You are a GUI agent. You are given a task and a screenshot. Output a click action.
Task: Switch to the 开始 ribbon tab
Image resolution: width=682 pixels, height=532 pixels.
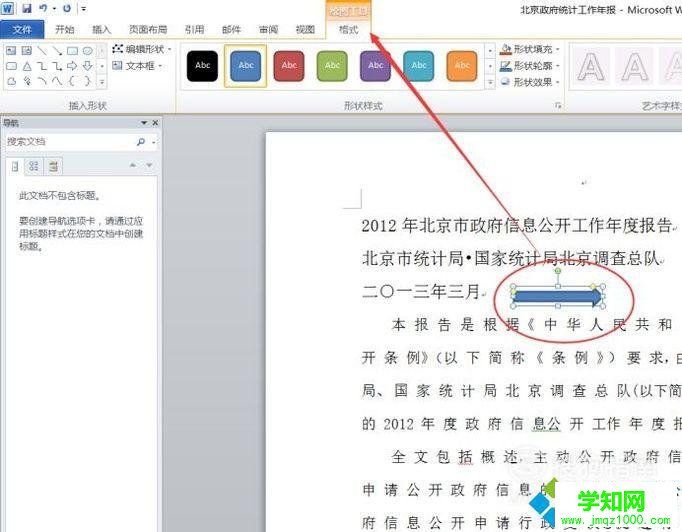[64, 30]
